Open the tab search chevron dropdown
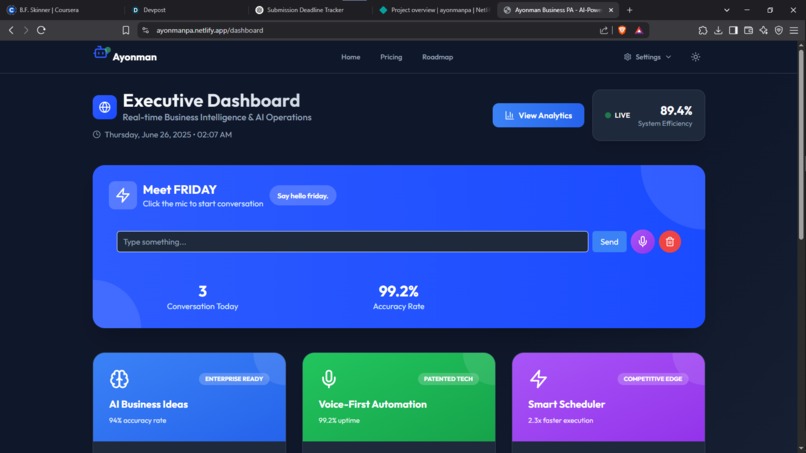Viewport: 806px width, 453px height. coord(726,10)
